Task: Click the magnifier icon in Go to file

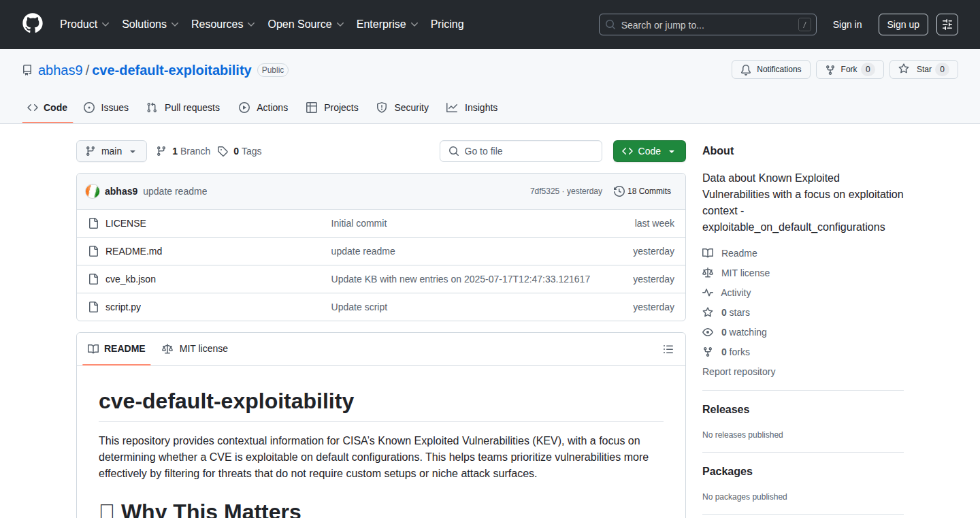Action: click(x=454, y=151)
